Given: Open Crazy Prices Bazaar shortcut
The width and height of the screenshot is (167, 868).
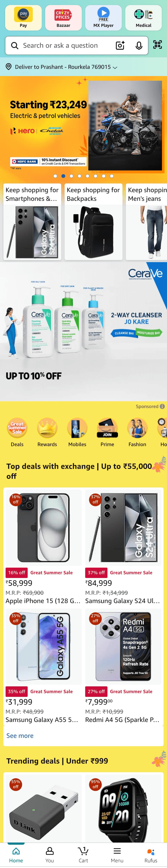Looking at the screenshot, I should (64, 17).
